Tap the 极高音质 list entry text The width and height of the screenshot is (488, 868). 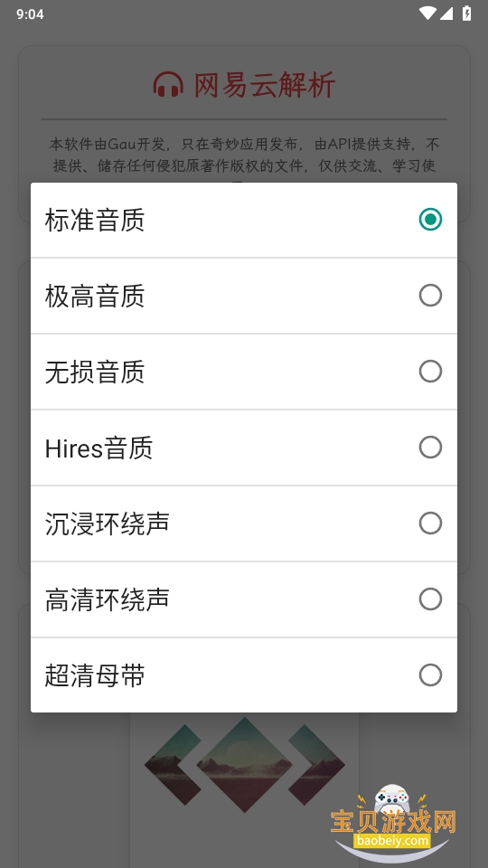(x=95, y=296)
